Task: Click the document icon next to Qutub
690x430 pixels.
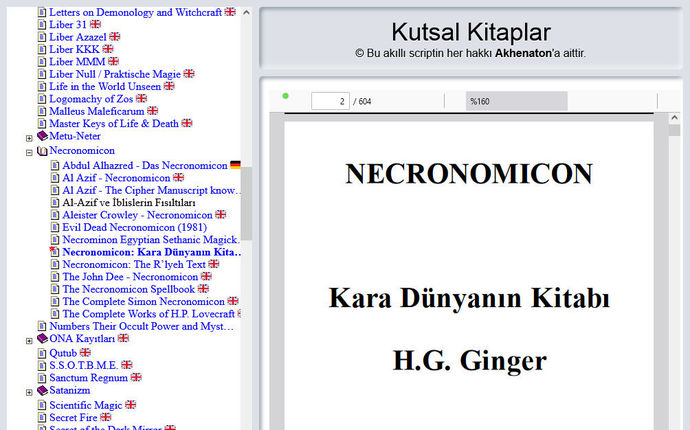Action: [42, 353]
